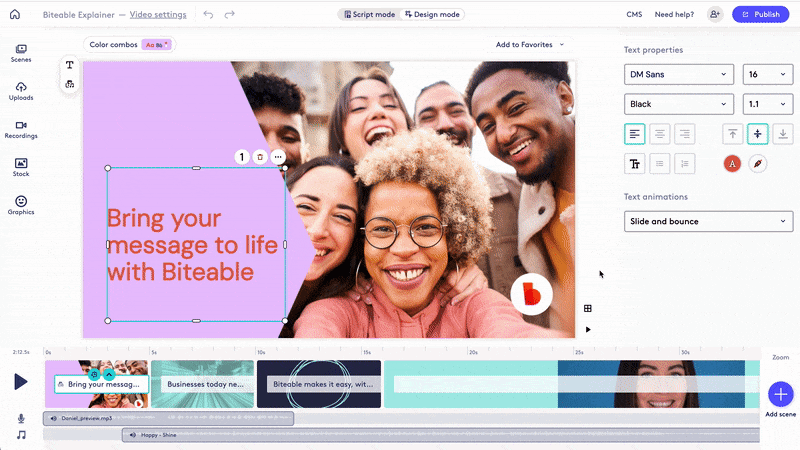Apply bulleted list formatting

point(660,164)
